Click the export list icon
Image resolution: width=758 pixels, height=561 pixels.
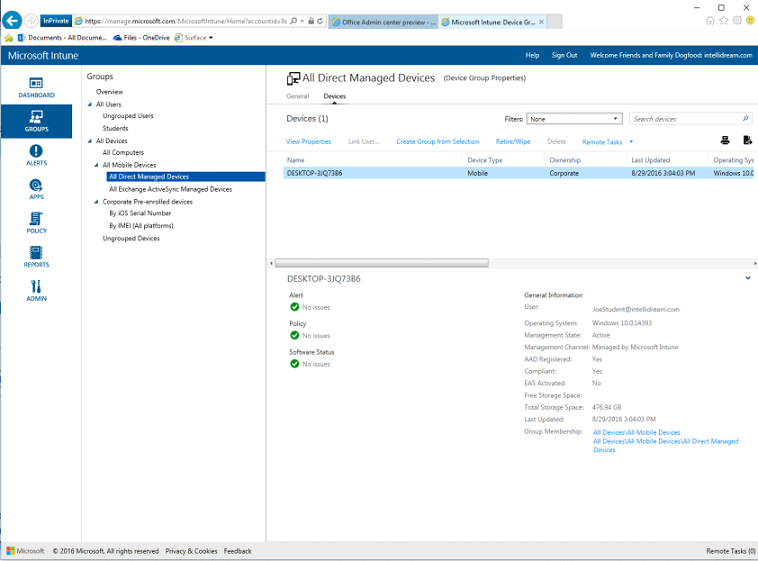746,141
